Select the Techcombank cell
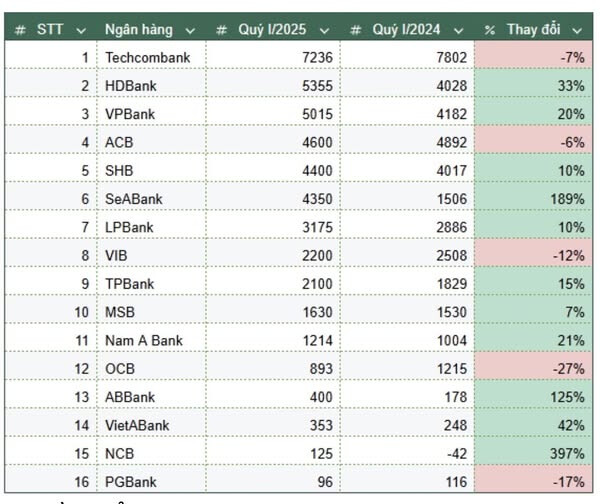600x504 pixels. (147, 58)
